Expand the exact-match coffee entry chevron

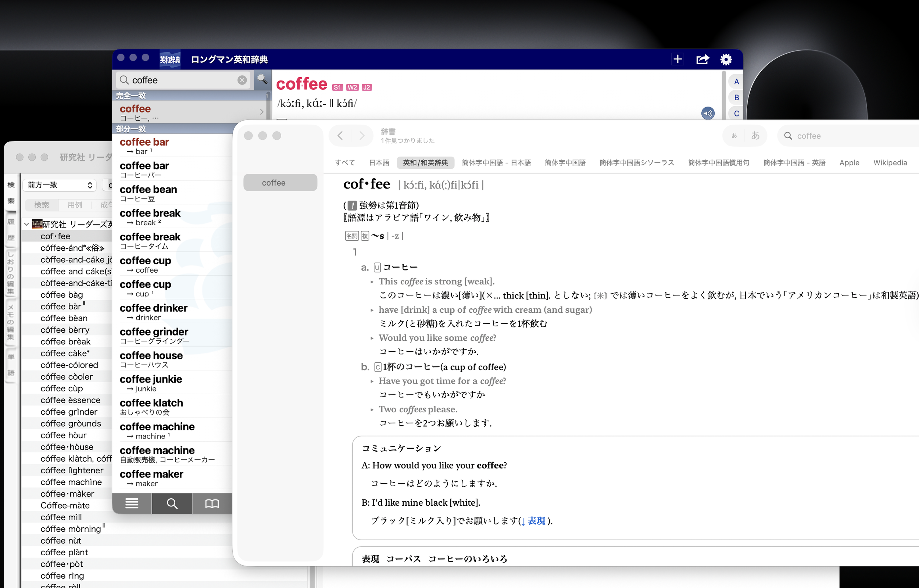click(x=261, y=112)
